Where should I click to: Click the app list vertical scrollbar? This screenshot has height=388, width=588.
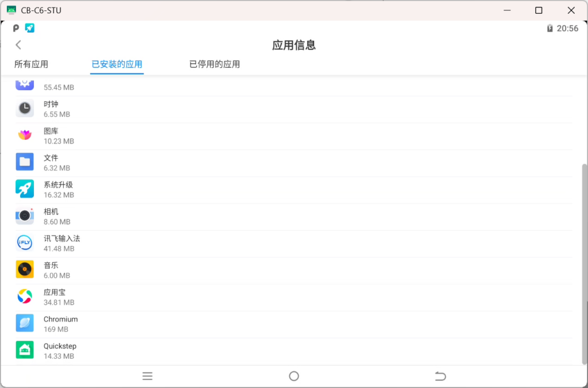584,264
